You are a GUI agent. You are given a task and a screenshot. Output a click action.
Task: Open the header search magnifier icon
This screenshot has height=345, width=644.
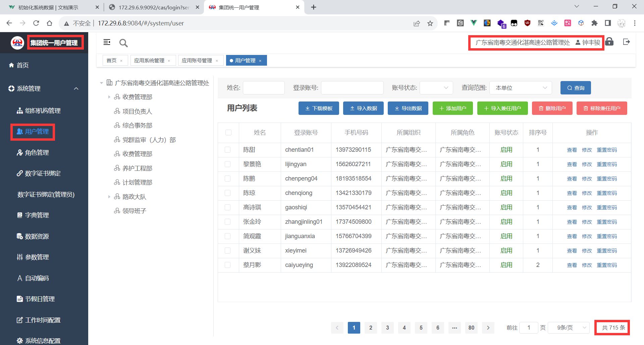(x=123, y=43)
